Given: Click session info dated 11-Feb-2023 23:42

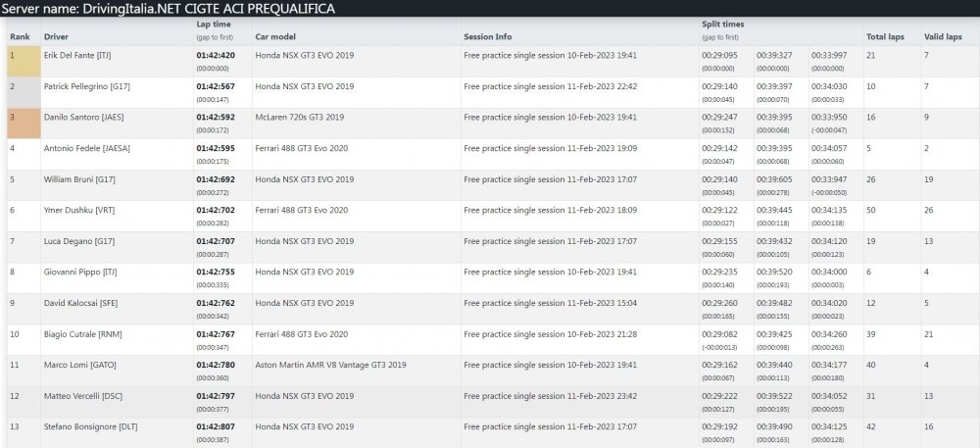Looking at the screenshot, I should (x=551, y=397).
